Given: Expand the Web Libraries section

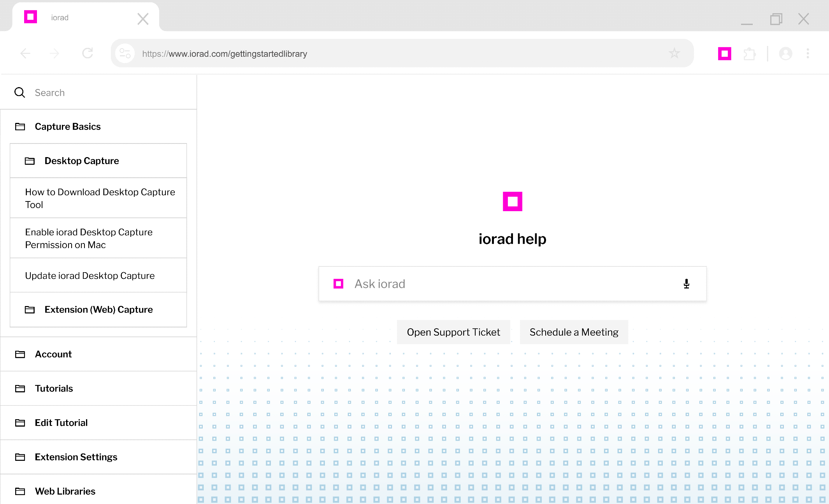Looking at the screenshot, I should [x=98, y=489].
